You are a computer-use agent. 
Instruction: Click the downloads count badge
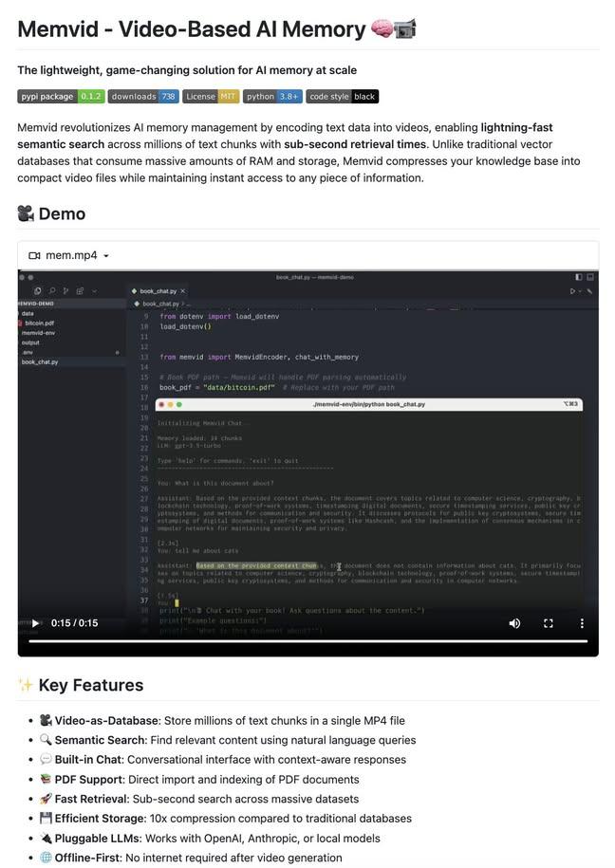(143, 96)
